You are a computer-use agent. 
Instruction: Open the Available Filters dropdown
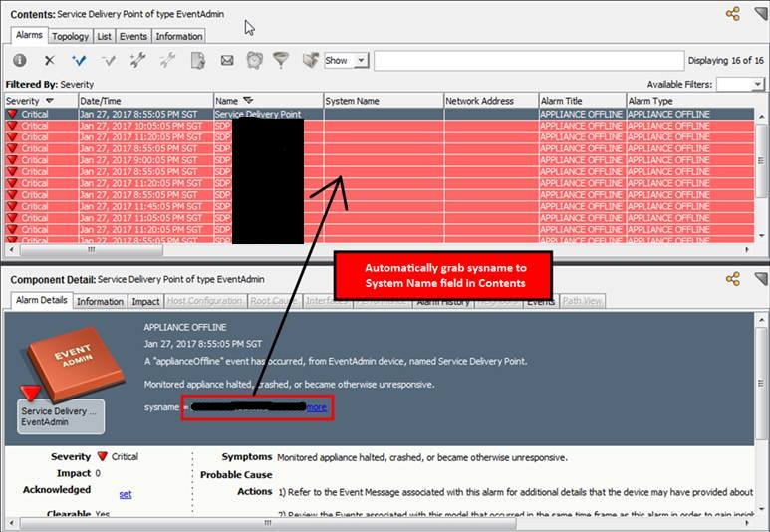(740, 84)
